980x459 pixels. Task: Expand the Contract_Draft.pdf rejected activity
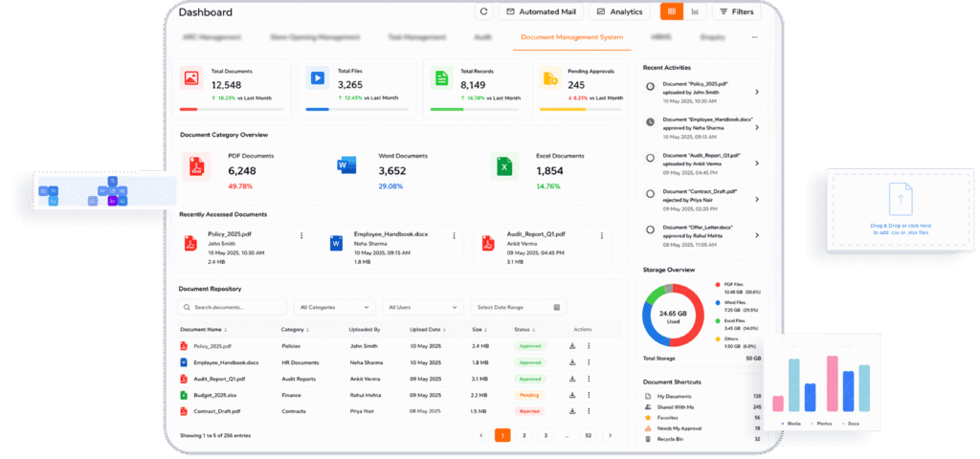756,199
